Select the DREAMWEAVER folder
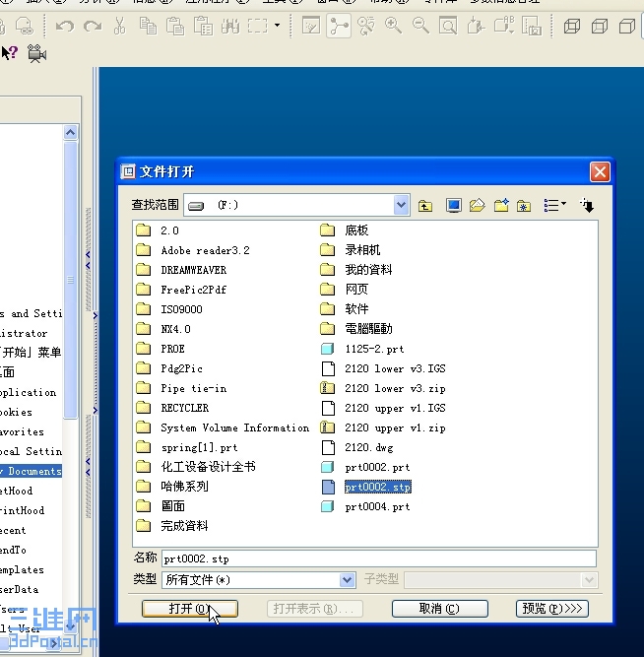Screen dimensions: 644x657 tap(194, 270)
